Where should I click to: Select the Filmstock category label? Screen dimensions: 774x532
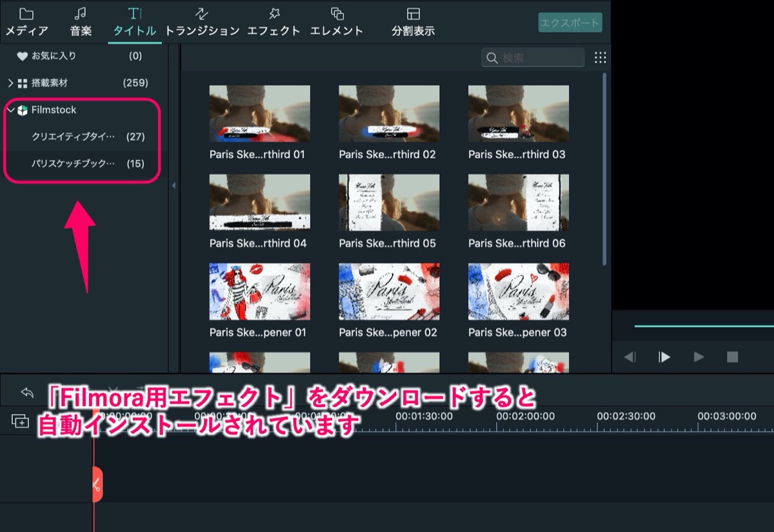pos(54,110)
